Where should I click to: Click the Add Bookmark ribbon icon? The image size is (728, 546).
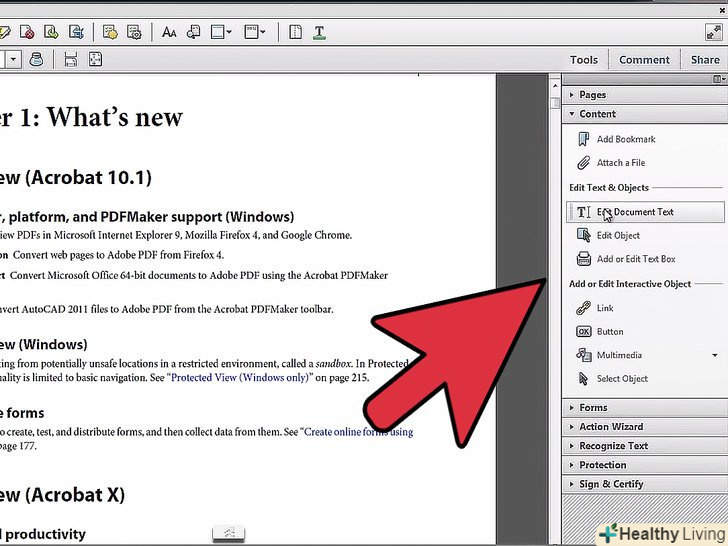[584, 139]
